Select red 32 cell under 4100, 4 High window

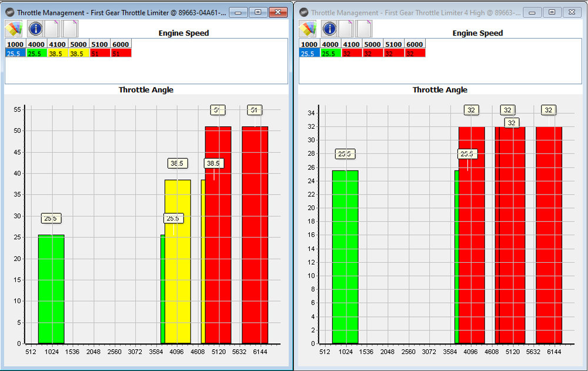coord(352,54)
